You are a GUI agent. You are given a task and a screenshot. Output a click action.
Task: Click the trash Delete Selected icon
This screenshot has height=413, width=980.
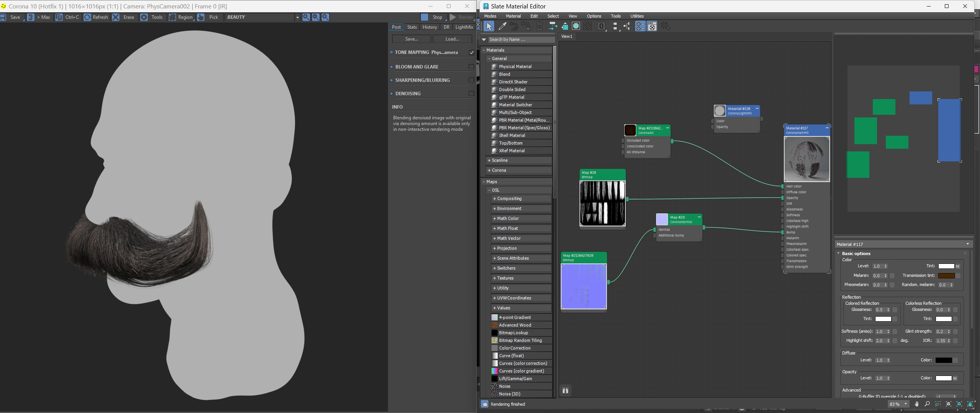tap(539, 26)
